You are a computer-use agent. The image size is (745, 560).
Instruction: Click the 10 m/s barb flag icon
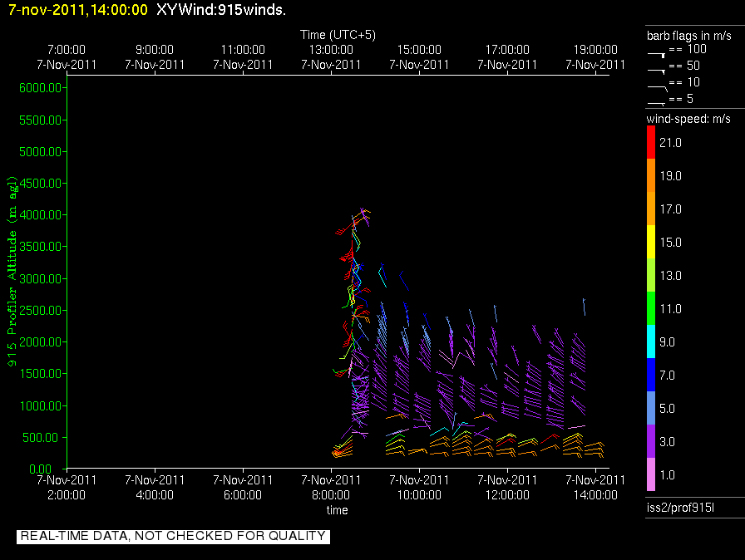tap(658, 88)
